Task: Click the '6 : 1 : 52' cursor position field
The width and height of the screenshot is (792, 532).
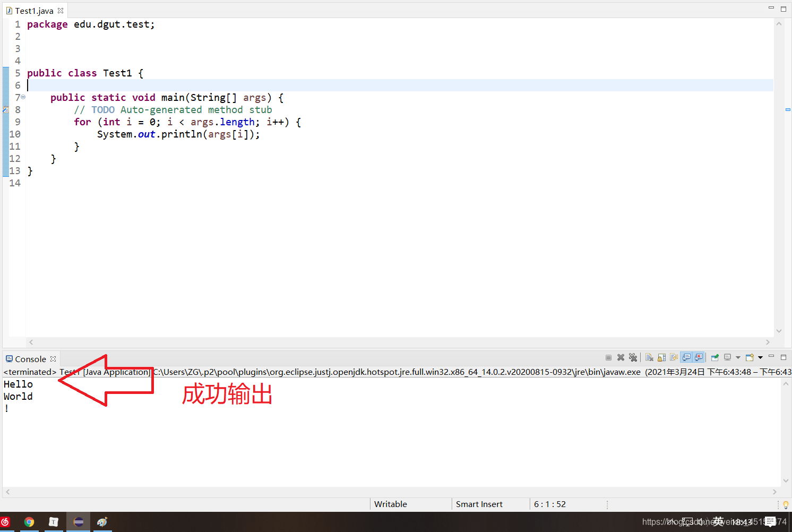Action: (x=550, y=504)
